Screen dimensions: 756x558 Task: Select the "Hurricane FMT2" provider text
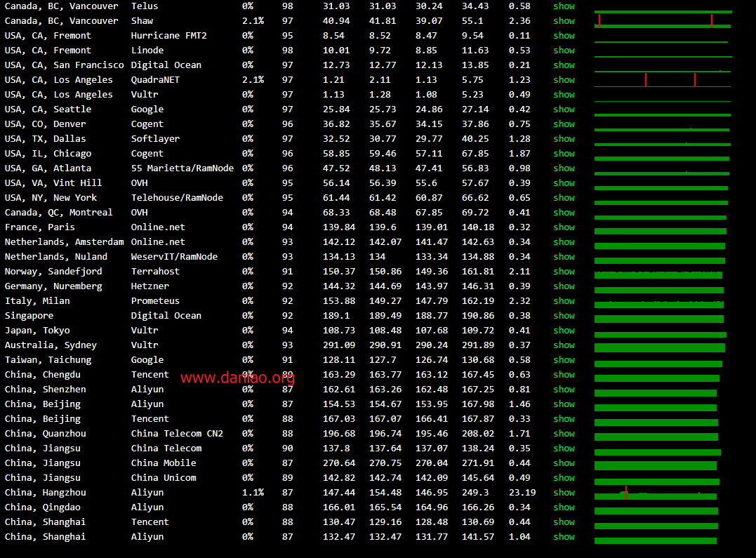[x=168, y=36]
